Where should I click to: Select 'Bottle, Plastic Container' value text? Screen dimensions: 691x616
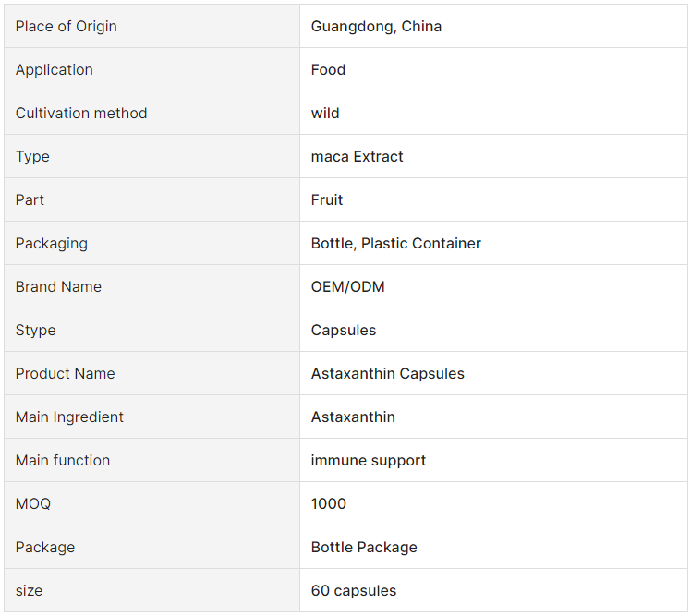[395, 243]
